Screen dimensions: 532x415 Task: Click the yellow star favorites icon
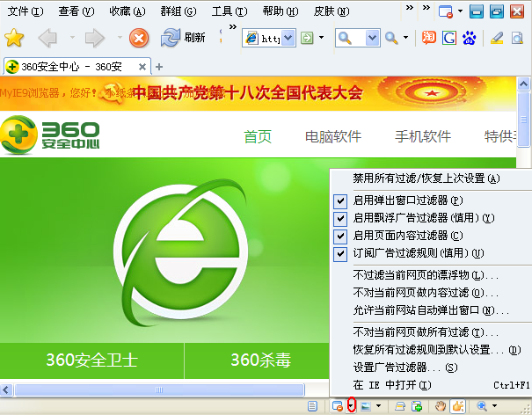pyautogui.click(x=14, y=38)
